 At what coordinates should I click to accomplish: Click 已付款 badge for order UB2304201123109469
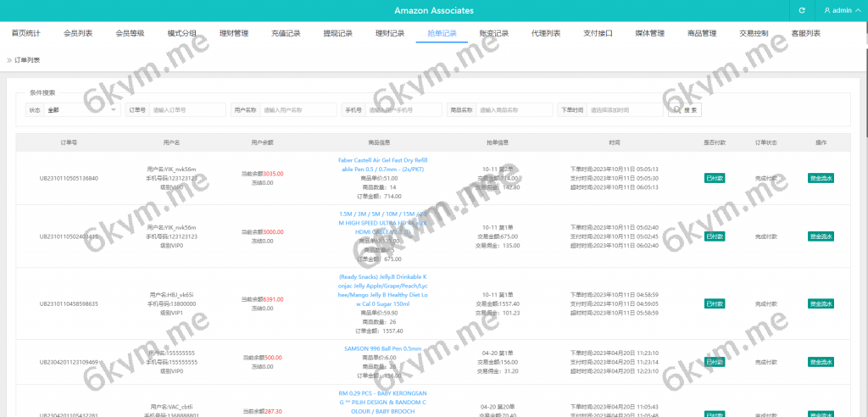click(x=714, y=362)
